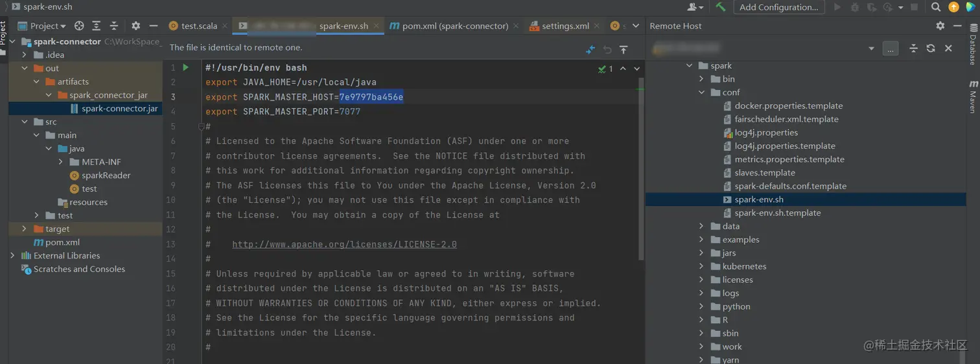The height and width of the screenshot is (364, 980).
Task: Open Search Everywhere magnifier icon
Action: click(936, 7)
